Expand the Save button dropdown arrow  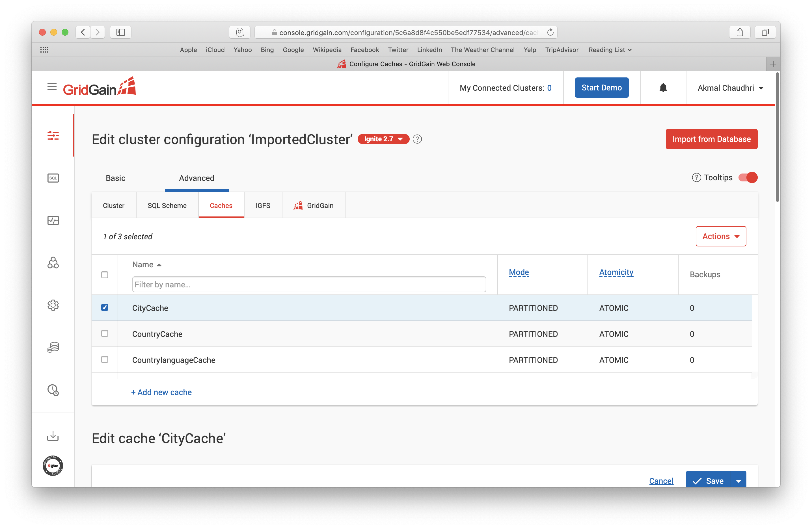click(739, 480)
